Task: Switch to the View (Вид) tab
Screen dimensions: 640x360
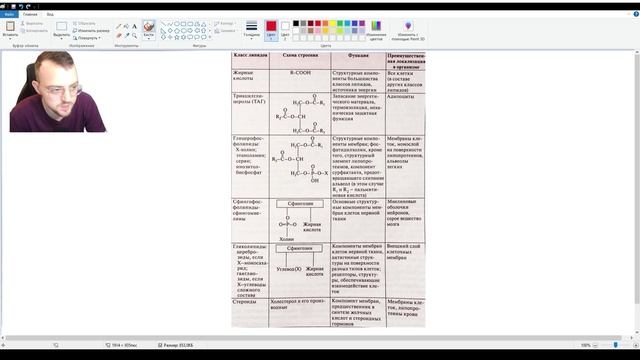Action: 50,14
